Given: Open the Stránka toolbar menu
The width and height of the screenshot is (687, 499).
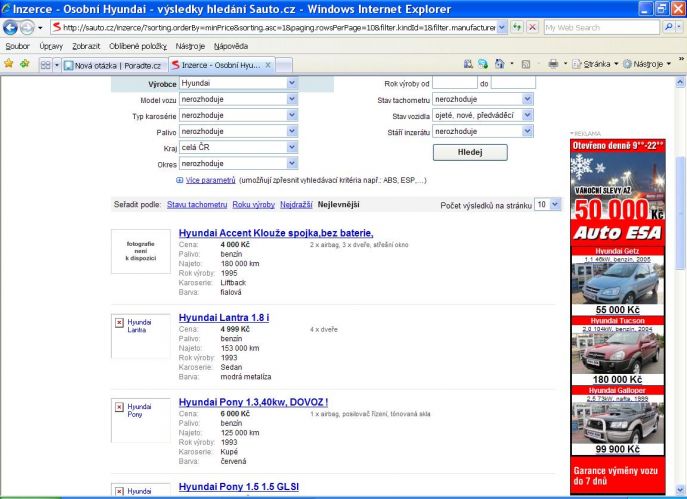Looking at the screenshot, I should 595,64.
